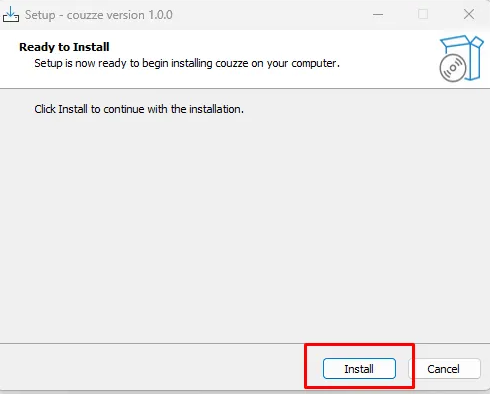This screenshot has height=394, width=490.
Task: Click the greyed-out maximize button
Action: (x=423, y=14)
